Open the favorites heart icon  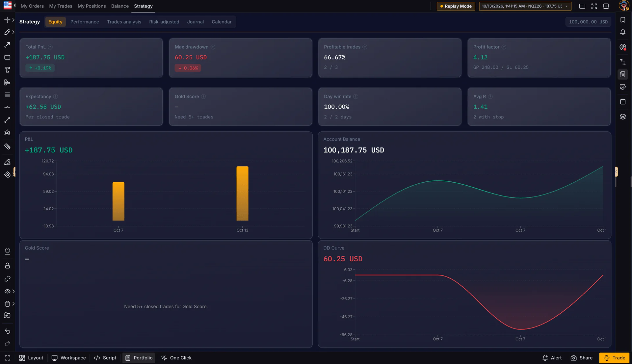[7, 251]
